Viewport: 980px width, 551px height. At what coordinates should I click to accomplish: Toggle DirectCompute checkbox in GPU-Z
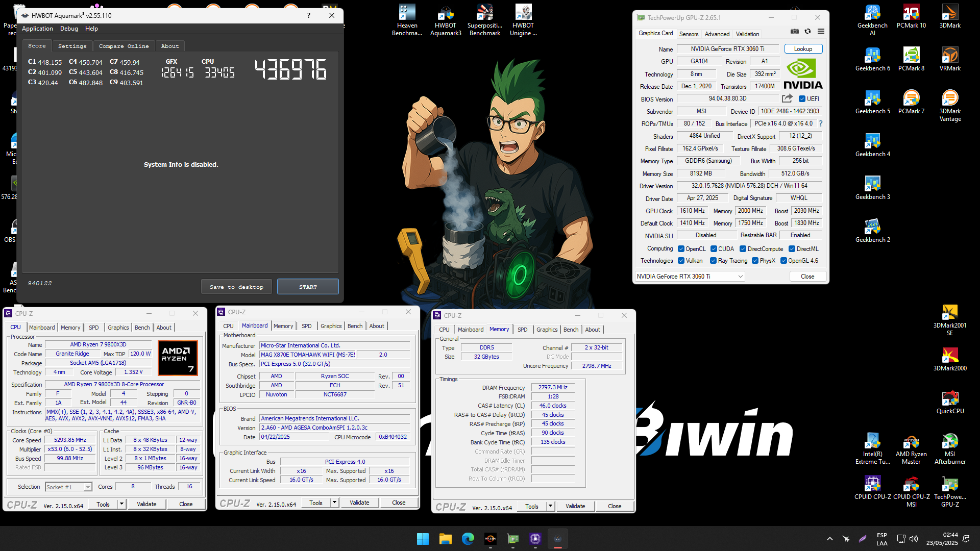tap(743, 249)
